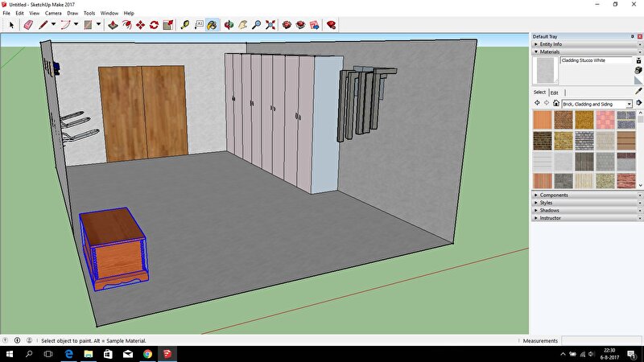
Task: Toggle auto-hide pin on Default Tray
Action: [x=633, y=36]
